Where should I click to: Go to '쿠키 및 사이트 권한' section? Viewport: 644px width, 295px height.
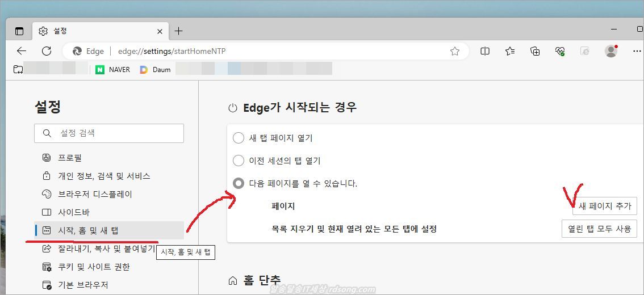(x=94, y=267)
